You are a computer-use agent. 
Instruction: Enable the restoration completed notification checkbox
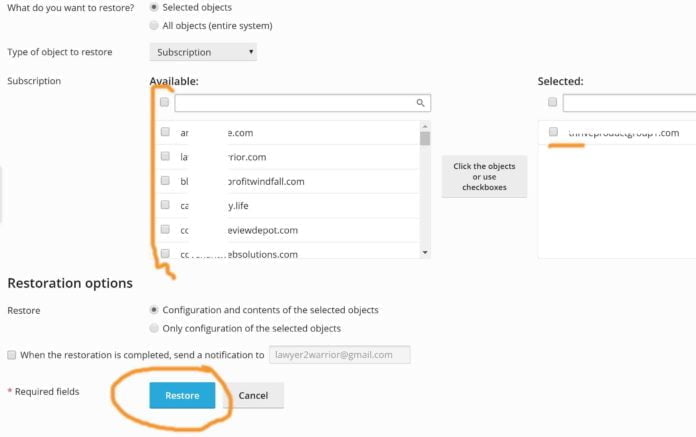click(12, 355)
